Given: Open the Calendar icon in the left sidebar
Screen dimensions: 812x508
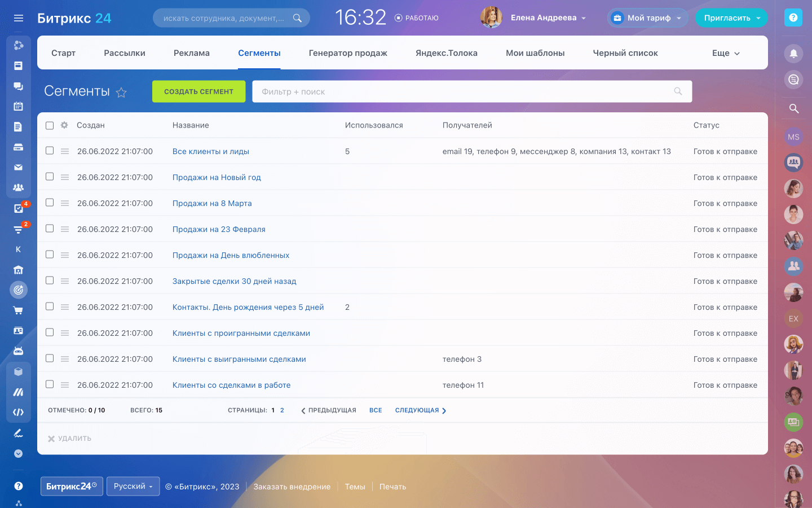Looking at the screenshot, I should 19,106.
